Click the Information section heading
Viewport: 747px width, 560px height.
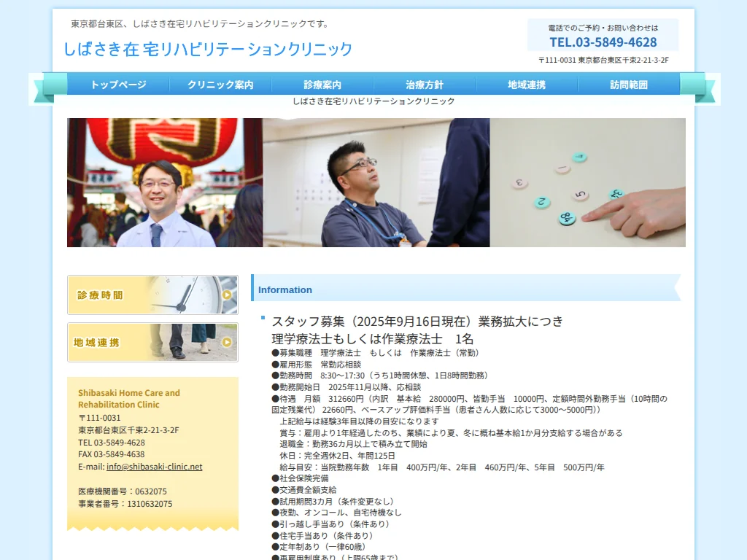click(x=285, y=290)
